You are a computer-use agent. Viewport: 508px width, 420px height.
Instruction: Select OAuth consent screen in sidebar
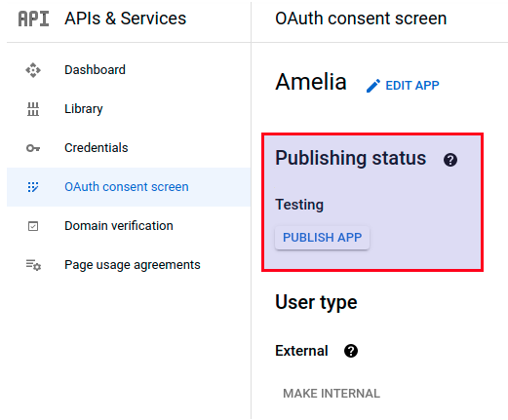coord(129,187)
